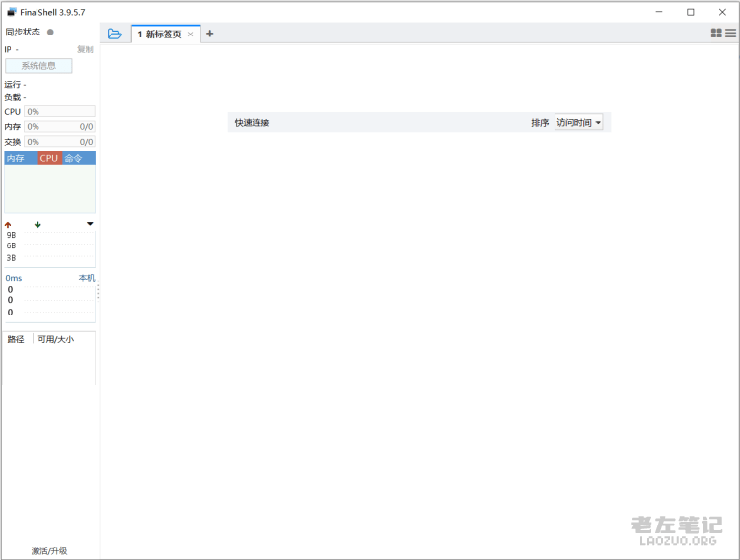Click the 路径 column header
Image resolution: width=740 pixels, height=560 pixels.
click(x=16, y=339)
